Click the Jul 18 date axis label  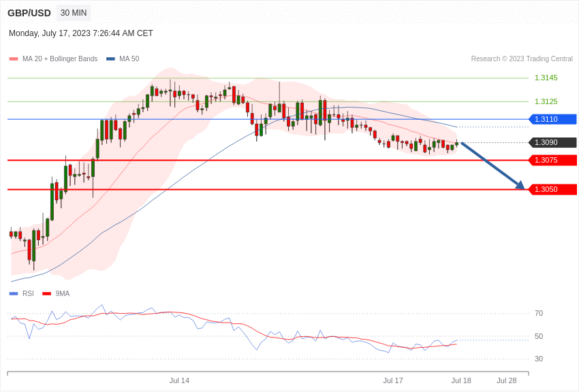(x=461, y=380)
